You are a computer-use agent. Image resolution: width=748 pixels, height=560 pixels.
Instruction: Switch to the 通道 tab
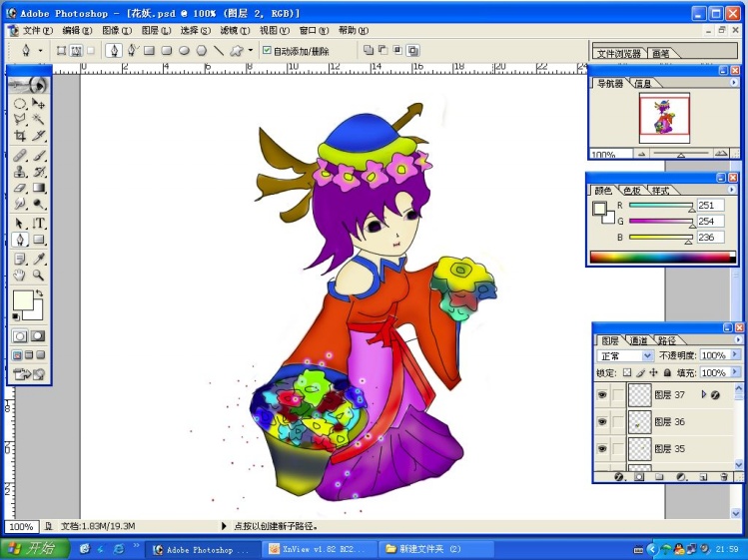click(638, 340)
